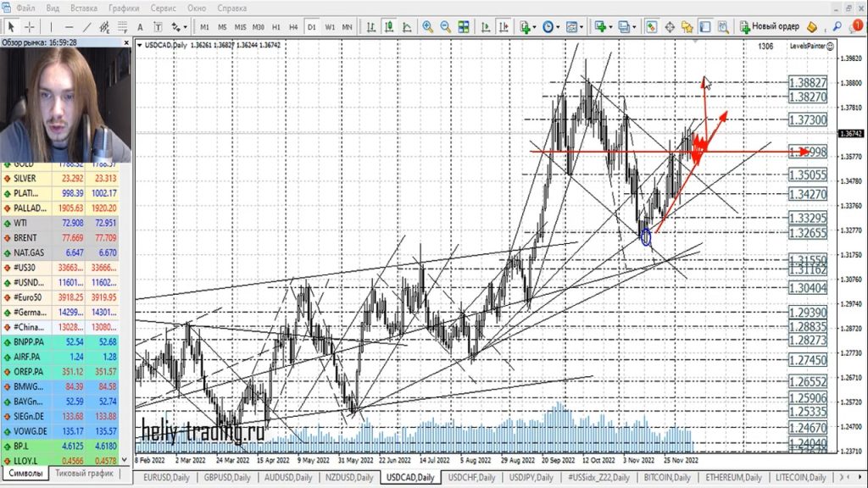The width and height of the screenshot is (868, 488).
Task: Click the red horizontal level line
Action: pyautogui.click(x=593, y=151)
